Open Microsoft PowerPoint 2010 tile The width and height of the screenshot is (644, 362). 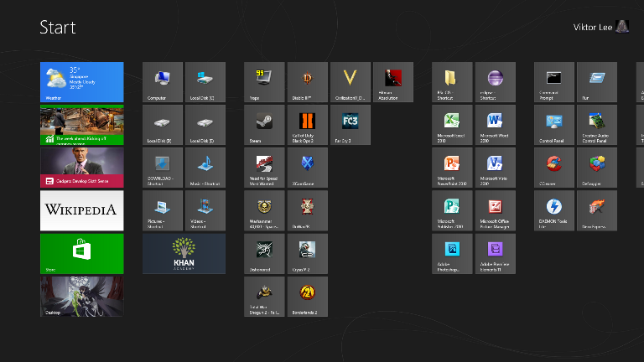coord(453,168)
